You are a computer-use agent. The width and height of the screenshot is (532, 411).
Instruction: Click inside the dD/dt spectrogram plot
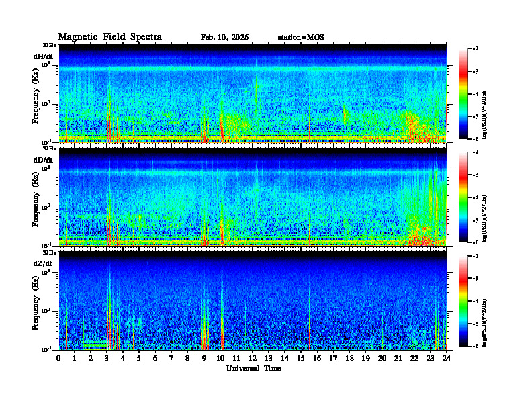pos(253,197)
